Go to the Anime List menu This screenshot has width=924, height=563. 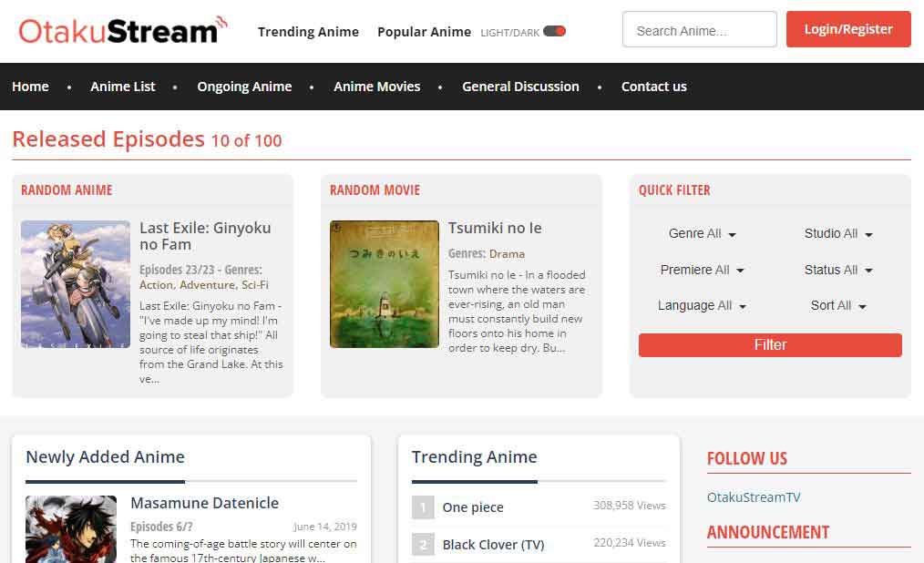(x=123, y=87)
